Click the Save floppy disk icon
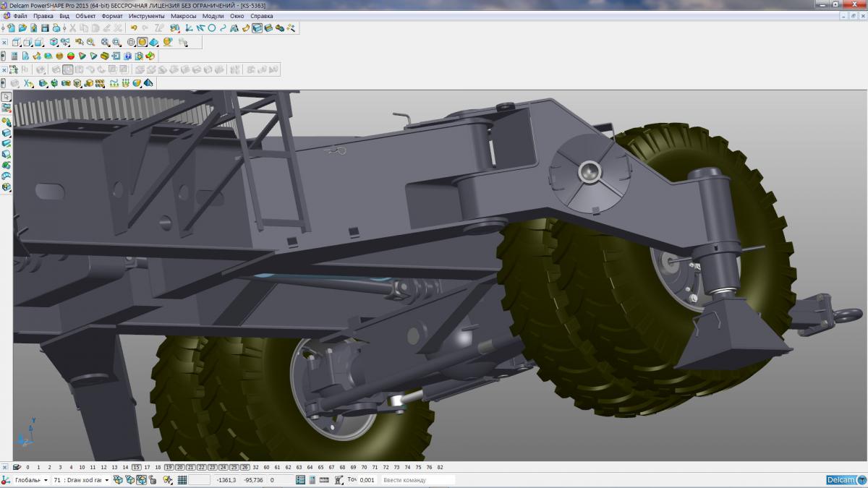868x488 pixels. tap(45, 28)
